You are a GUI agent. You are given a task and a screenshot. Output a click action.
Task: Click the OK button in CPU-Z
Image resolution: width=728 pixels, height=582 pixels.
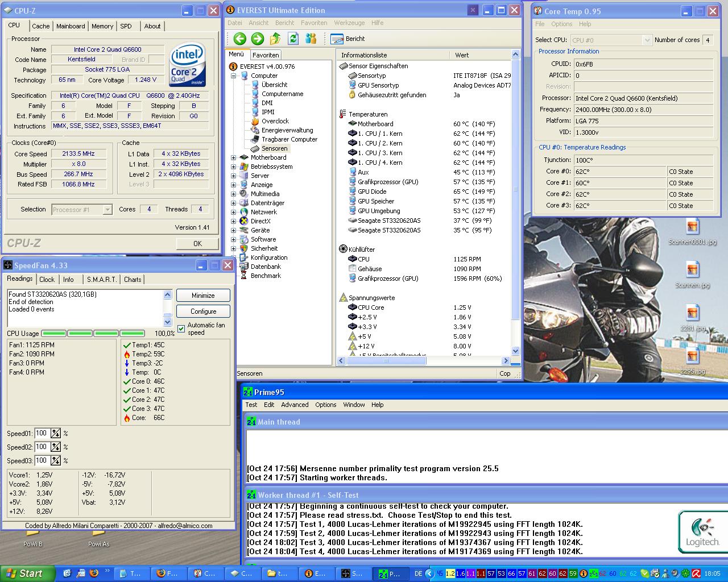[197, 243]
